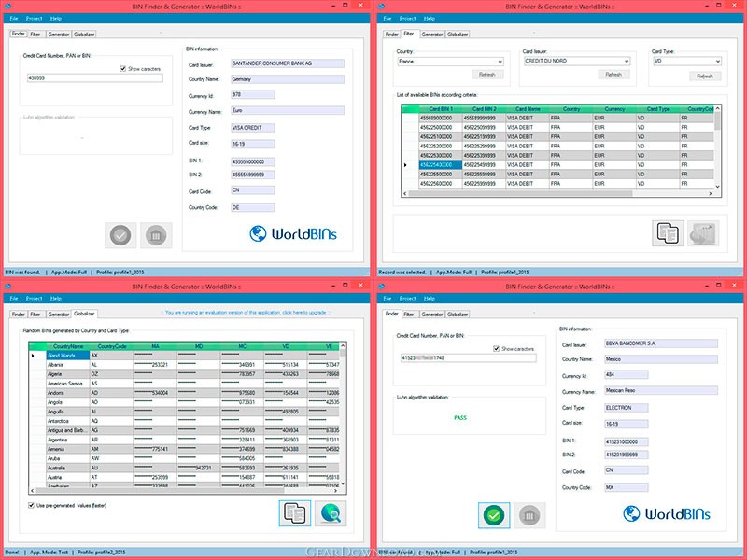Click the WorldBINs globe logo in Santander window
The image size is (747, 560).
(x=259, y=233)
